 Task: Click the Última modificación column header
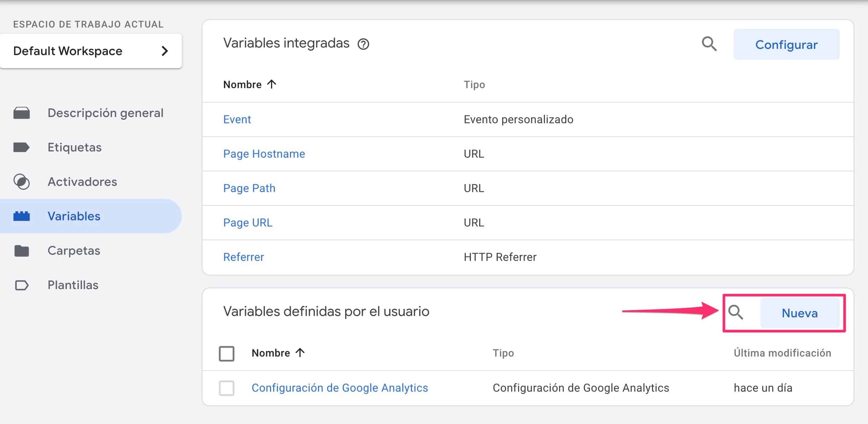click(x=782, y=353)
